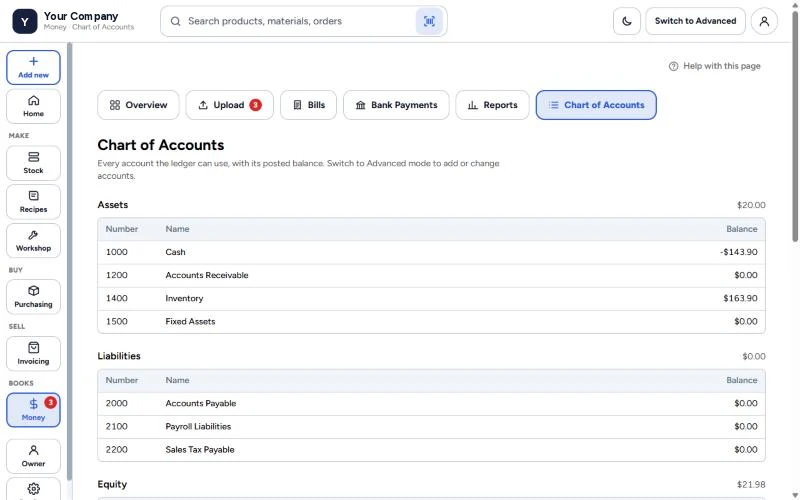Click Switch to Advanced button
800x500 pixels.
click(695, 21)
